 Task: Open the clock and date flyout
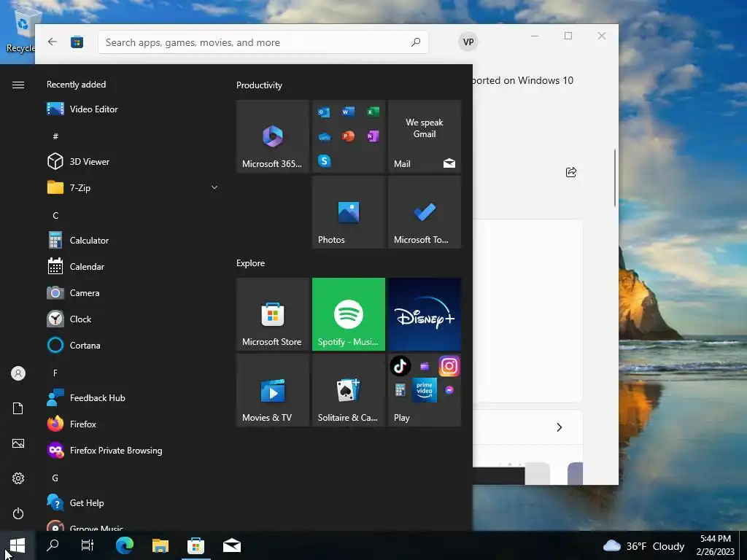click(715, 545)
